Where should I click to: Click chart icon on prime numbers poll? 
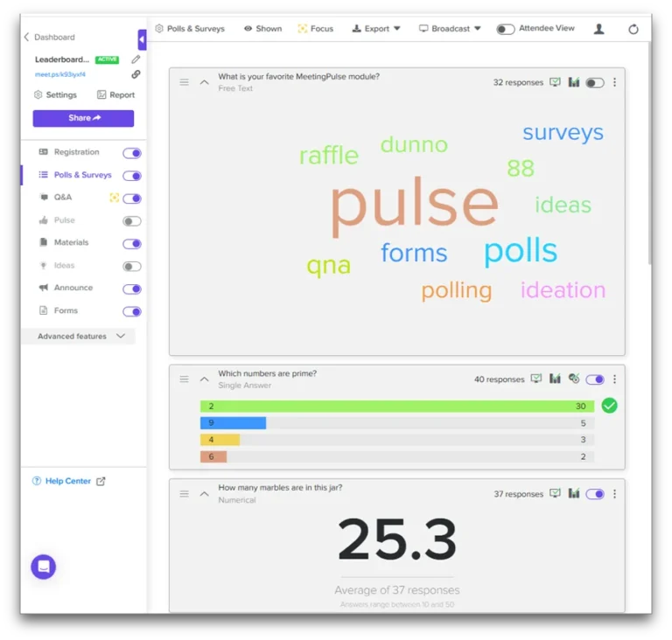(x=555, y=379)
